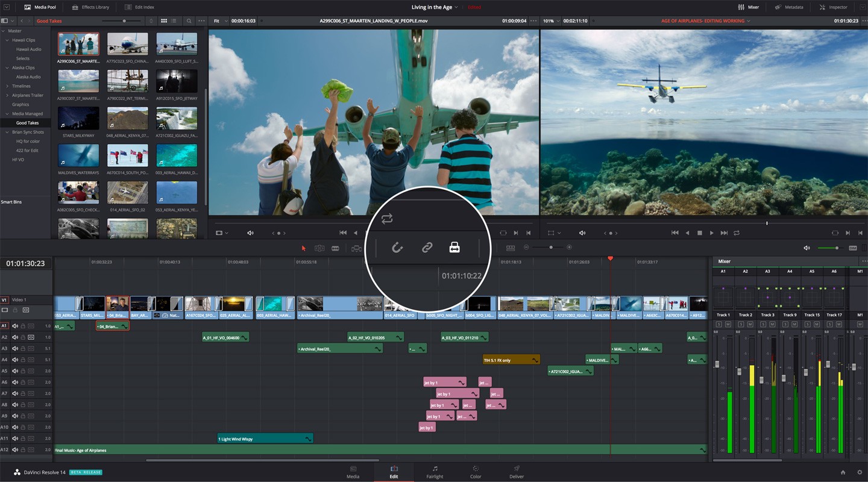Screen dimensions: 868x482
Task: Open the media pool search magnifier
Action: [x=189, y=21]
